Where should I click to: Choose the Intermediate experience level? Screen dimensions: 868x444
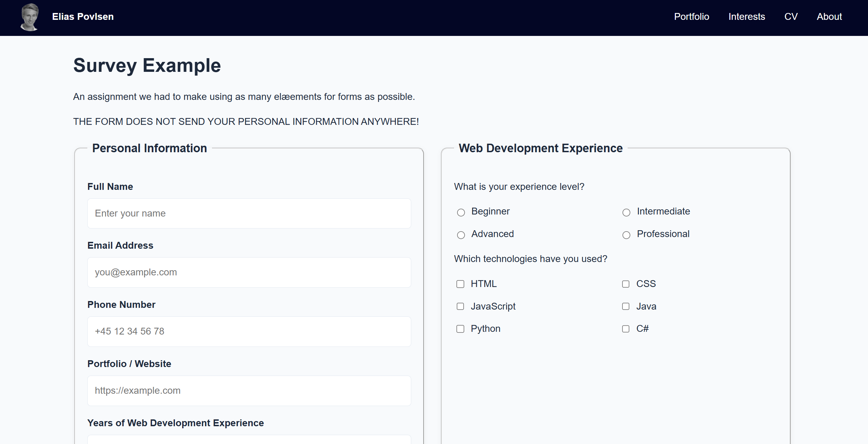[x=626, y=212]
